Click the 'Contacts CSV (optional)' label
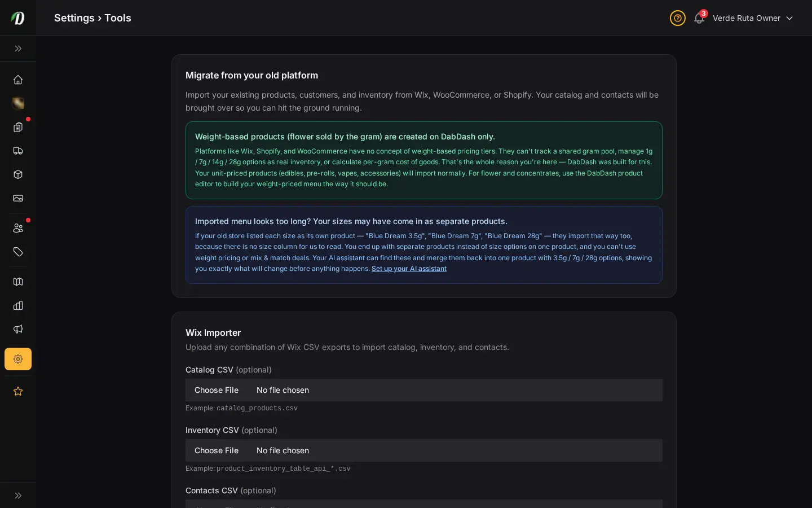This screenshot has height=508, width=812. [x=231, y=491]
